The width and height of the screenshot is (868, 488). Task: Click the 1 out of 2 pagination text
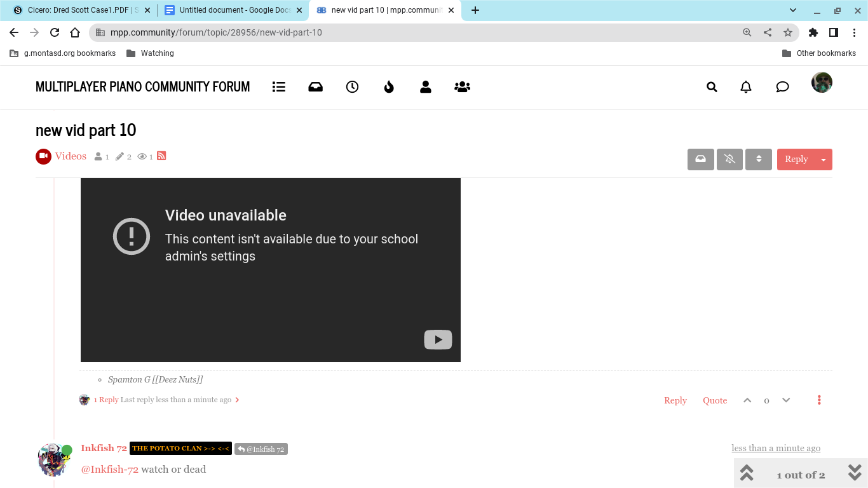point(801,475)
